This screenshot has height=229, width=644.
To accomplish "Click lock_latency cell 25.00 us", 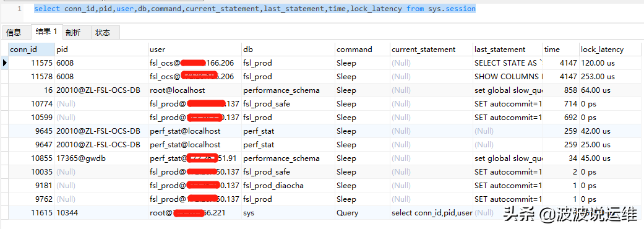I will (611, 144).
